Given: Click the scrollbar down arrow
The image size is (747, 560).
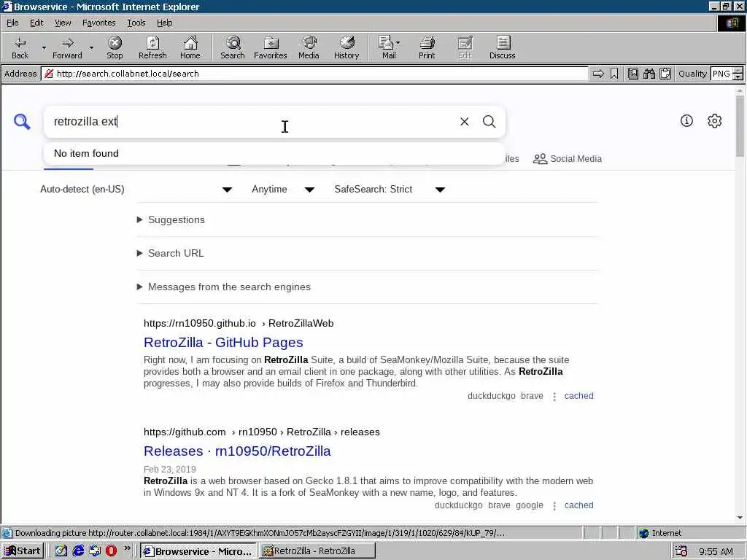Looking at the screenshot, I should pyautogui.click(x=740, y=518).
